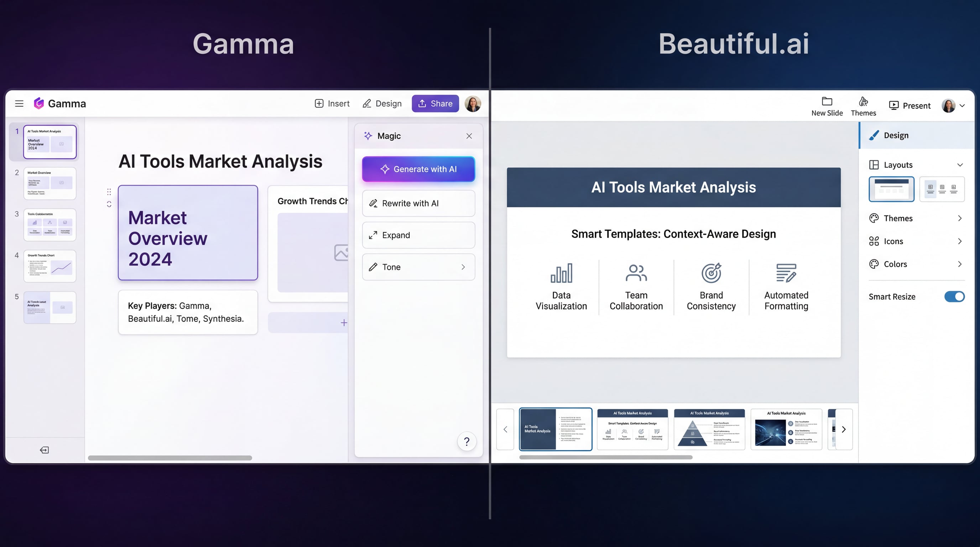Open the Insert menu in Gamma
The image size is (980, 547).
[332, 104]
